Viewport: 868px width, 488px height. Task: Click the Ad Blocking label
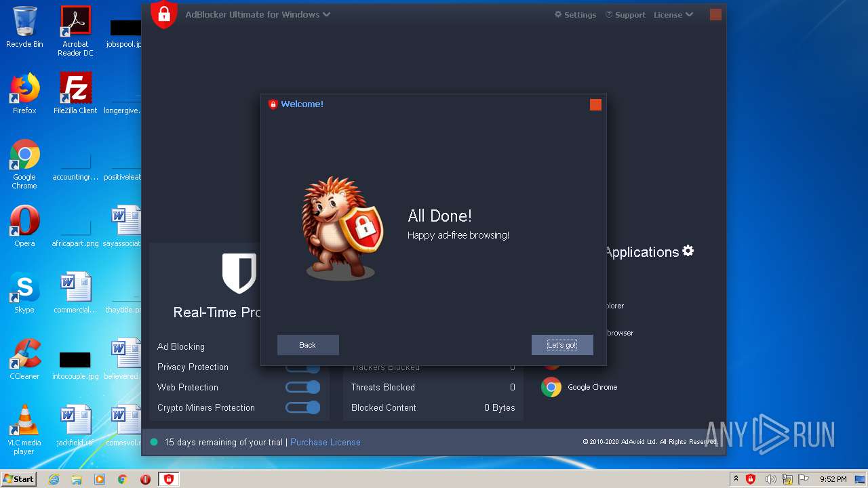tap(181, 346)
